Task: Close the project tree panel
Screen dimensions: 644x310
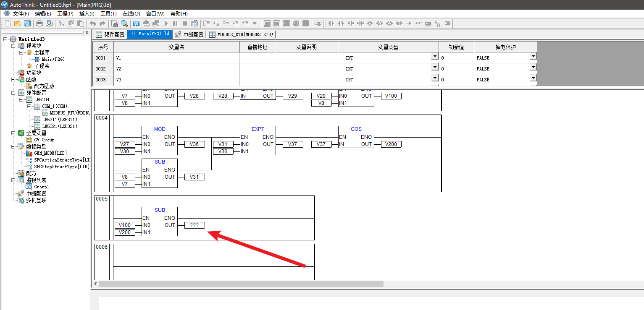Action: 87,32
